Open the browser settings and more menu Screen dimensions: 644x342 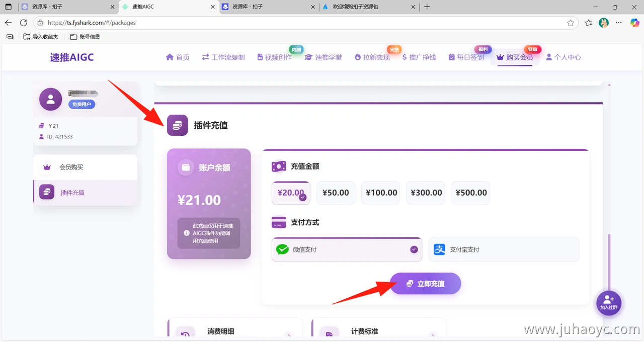619,23
